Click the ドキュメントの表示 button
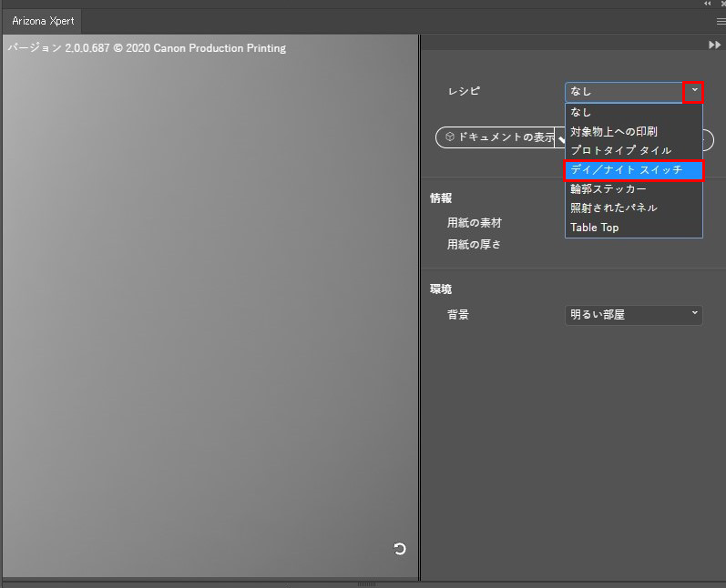Image resolution: width=726 pixels, height=588 pixels. [496, 137]
